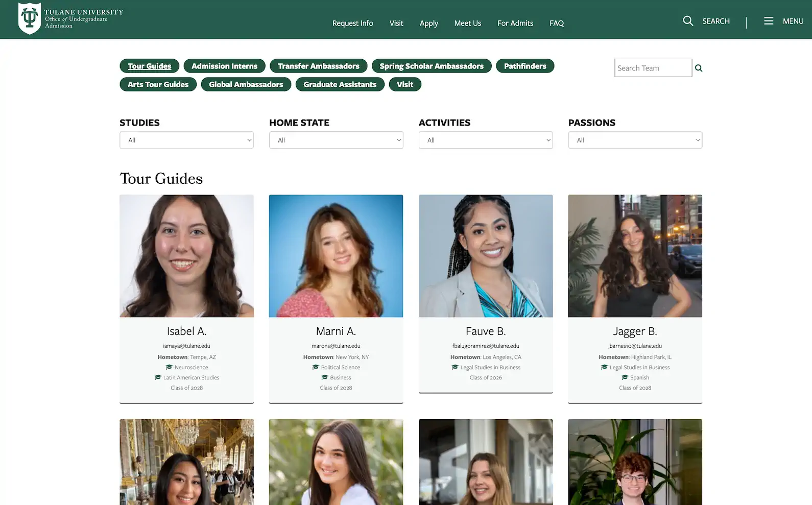Select the Admission Interns category

click(x=224, y=66)
